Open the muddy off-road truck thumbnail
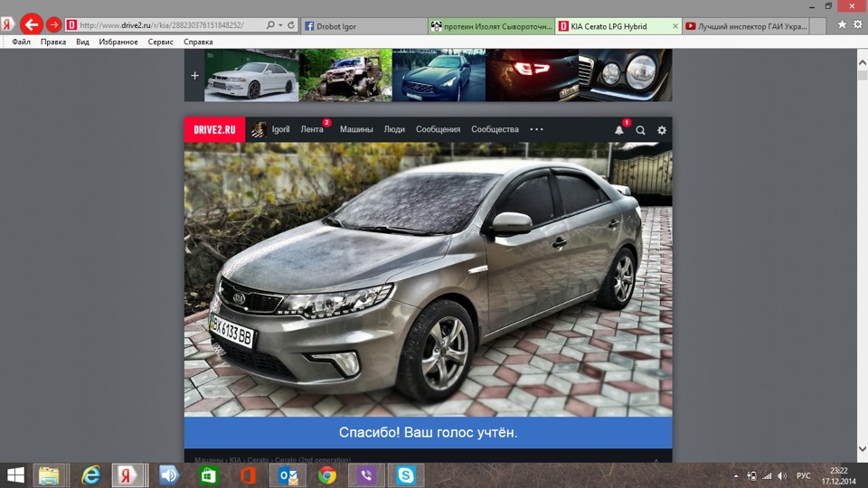The height and width of the screenshot is (488, 868). pos(345,75)
